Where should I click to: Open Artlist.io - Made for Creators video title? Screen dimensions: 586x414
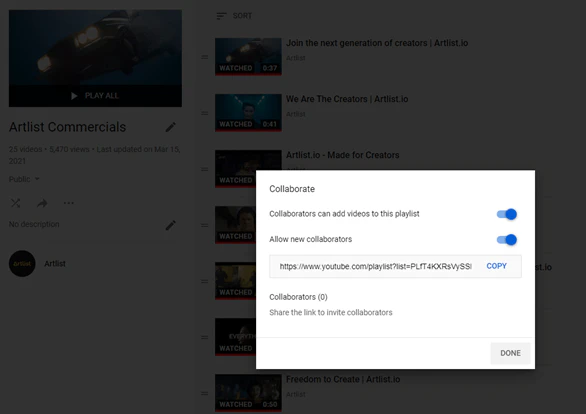342,155
